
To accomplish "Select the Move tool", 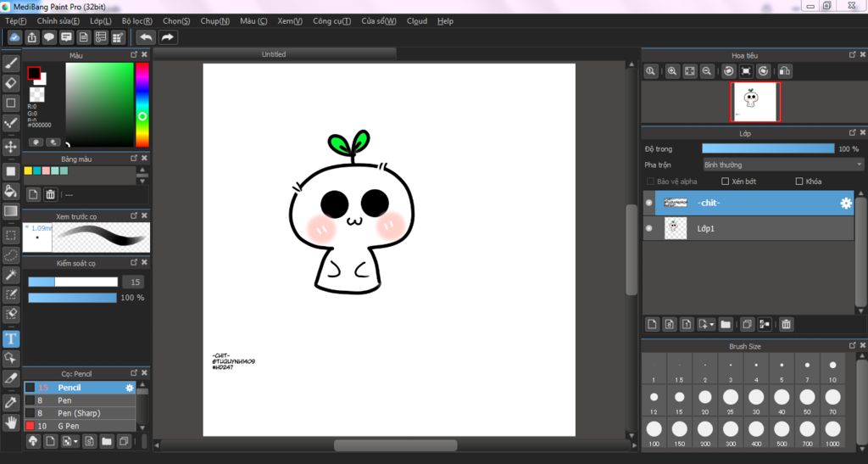I will 10,147.
